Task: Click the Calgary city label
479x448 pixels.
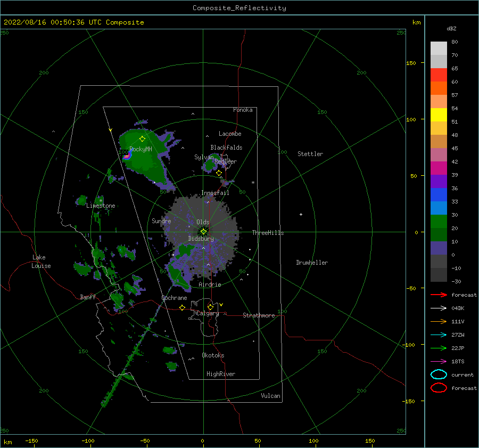Action: click(208, 313)
